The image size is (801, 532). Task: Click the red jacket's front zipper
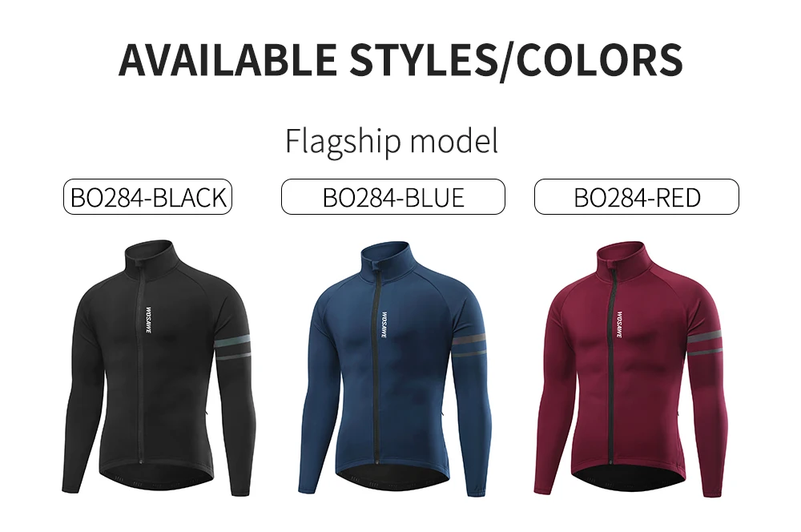click(x=612, y=363)
